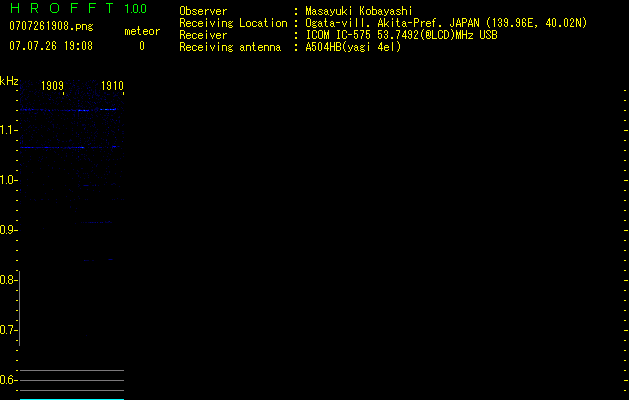The height and width of the screenshot is (400, 629).
Task: Select the 0.9 kHz axis tick label
Action: pos(8,230)
